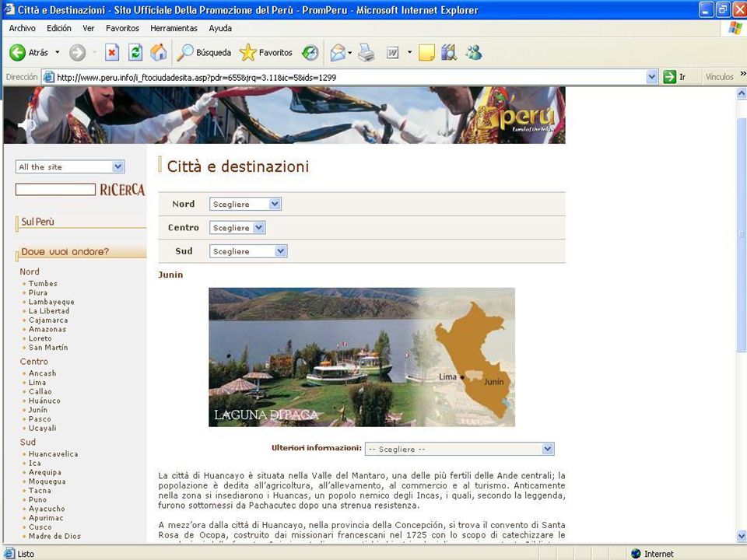The width and height of the screenshot is (747, 560).
Task: Open the Archivo menu
Action: (23, 28)
